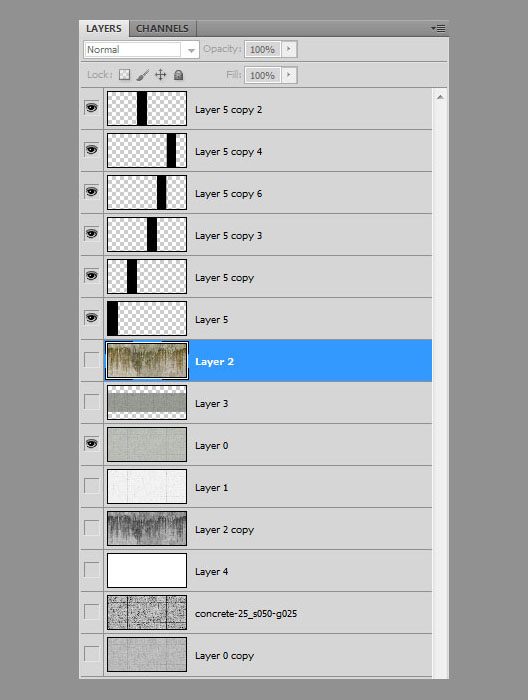This screenshot has width=528, height=700.
Task: Click the lock image pixels brush icon
Action: [142, 75]
